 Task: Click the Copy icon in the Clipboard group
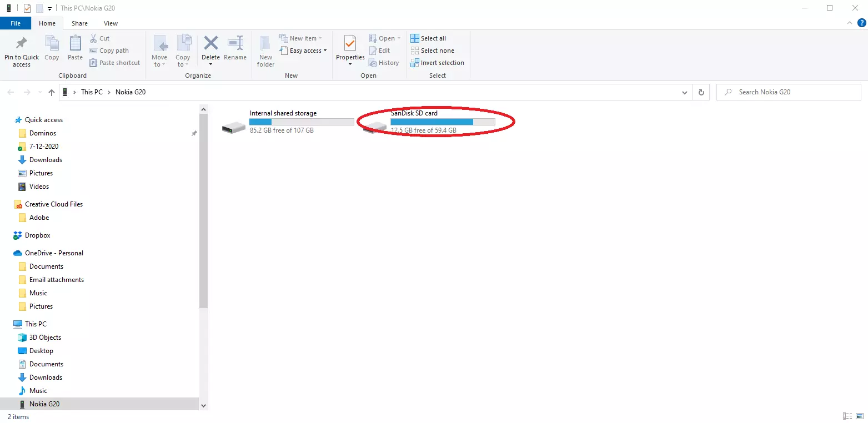[52, 43]
